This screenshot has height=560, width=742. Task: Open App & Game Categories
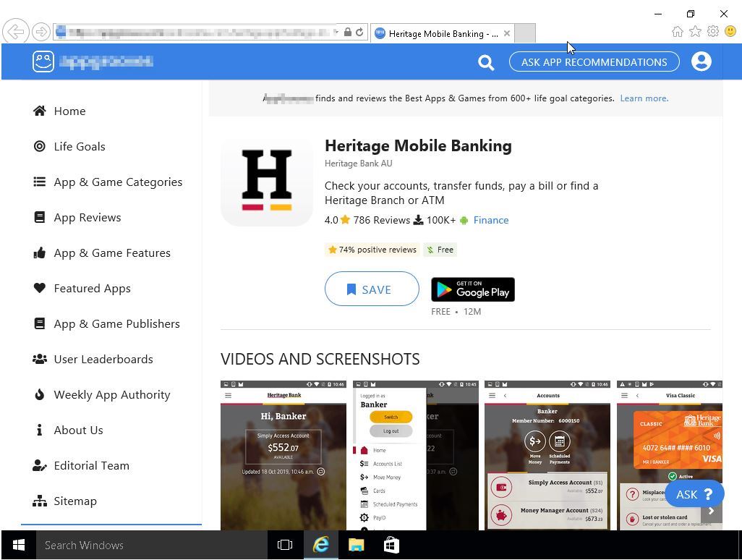118,182
